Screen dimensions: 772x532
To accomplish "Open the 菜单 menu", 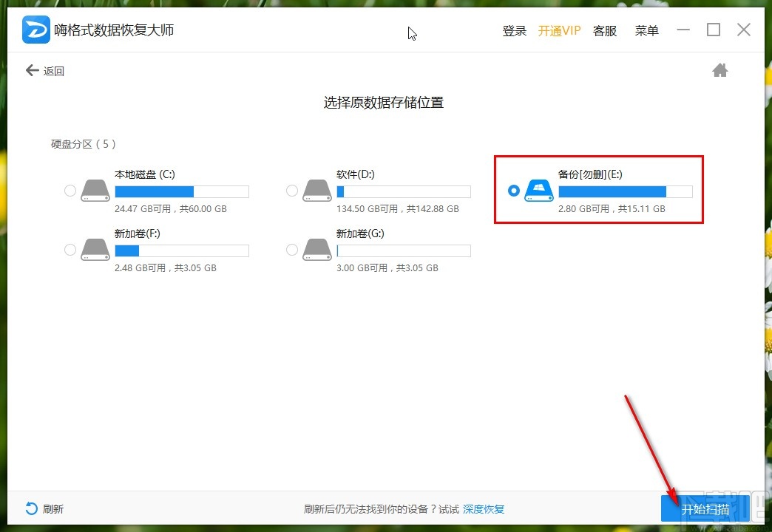I will (x=646, y=31).
